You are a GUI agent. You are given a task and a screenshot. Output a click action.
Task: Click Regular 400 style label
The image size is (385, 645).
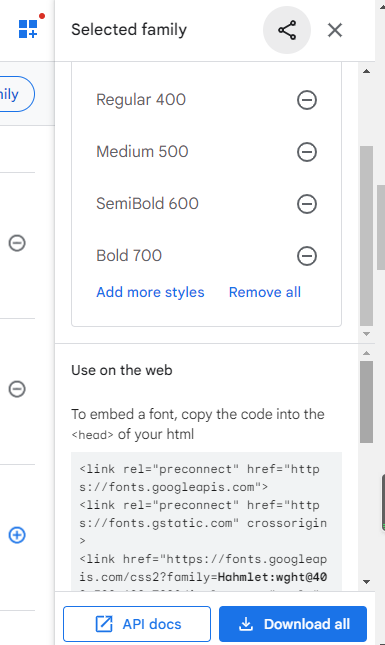point(141,100)
